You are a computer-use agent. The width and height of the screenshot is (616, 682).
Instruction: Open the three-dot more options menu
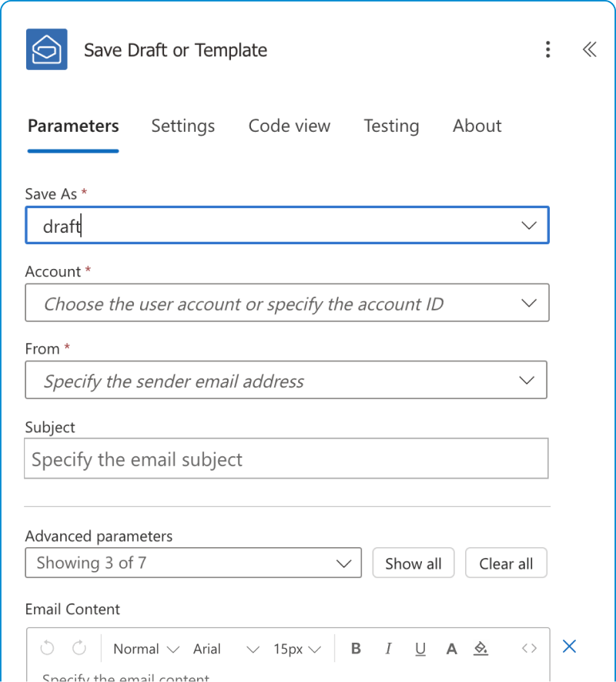pyautogui.click(x=547, y=50)
